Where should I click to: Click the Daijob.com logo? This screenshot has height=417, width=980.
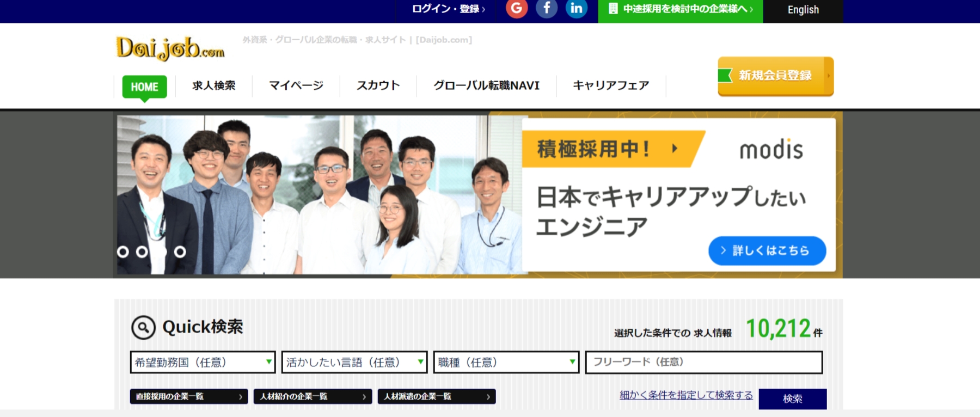coord(170,48)
